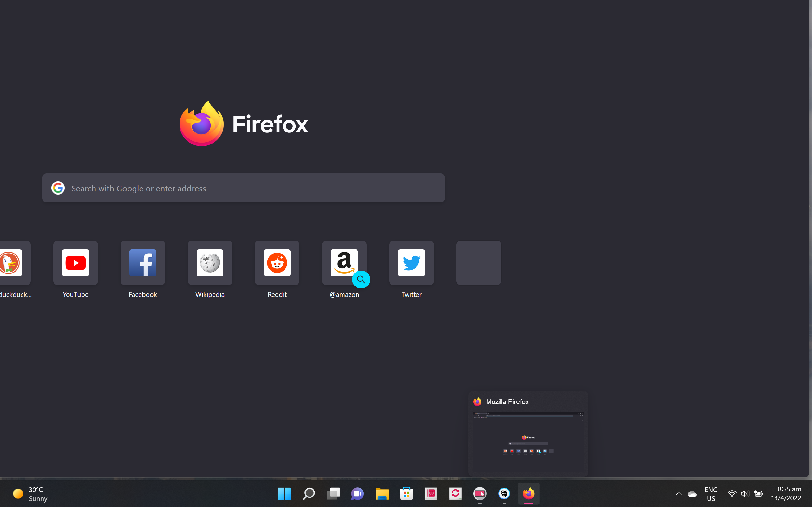
Task: Open the ENG US language switcher
Action: click(711, 494)
